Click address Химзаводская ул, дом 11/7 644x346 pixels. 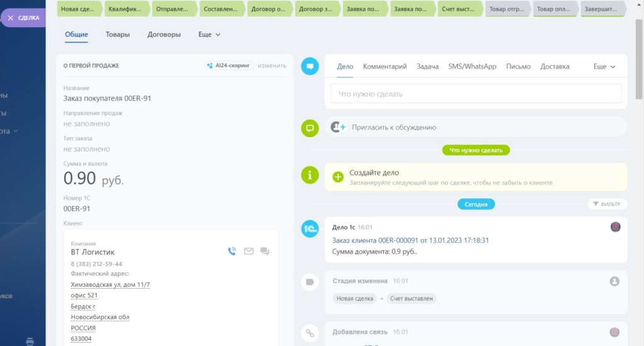pyautogui.click(x=110, y=284)
